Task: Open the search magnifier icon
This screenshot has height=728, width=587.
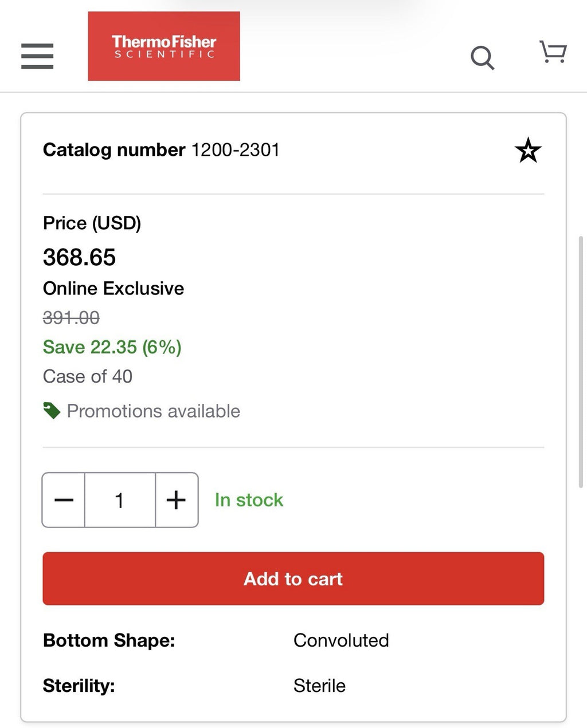Action: point(482,58)
